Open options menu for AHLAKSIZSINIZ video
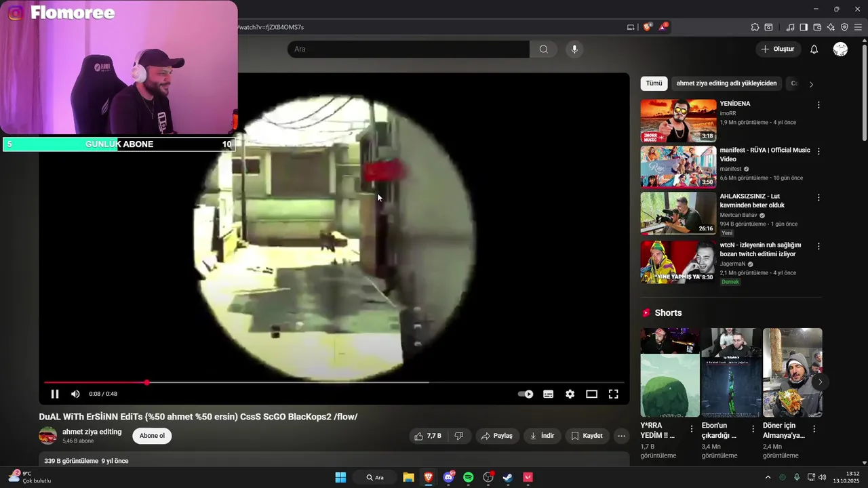The image size is (868, 488). (818, 197)
